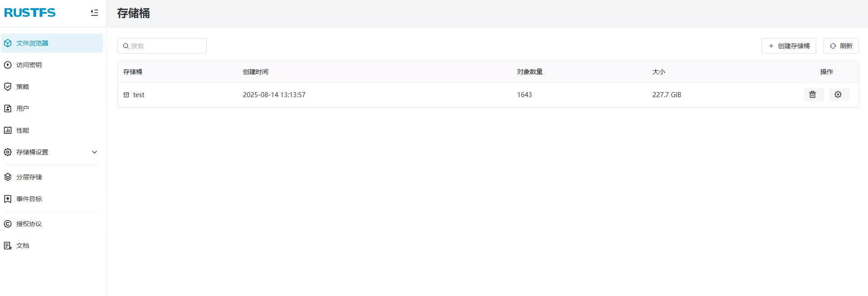Open 访问密钥 page
Screen dimensions: 868x296
click(52, 65)
